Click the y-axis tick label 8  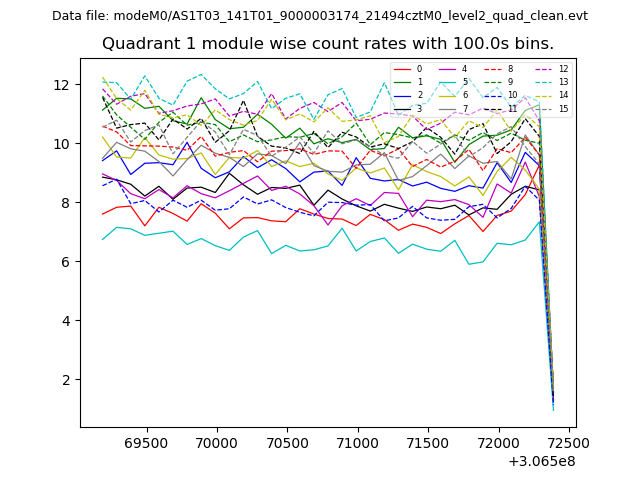(67, 202)
